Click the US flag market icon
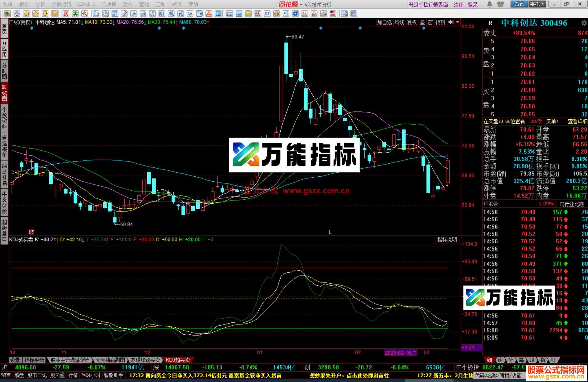 pyautogui.click(x=333, y=14)
